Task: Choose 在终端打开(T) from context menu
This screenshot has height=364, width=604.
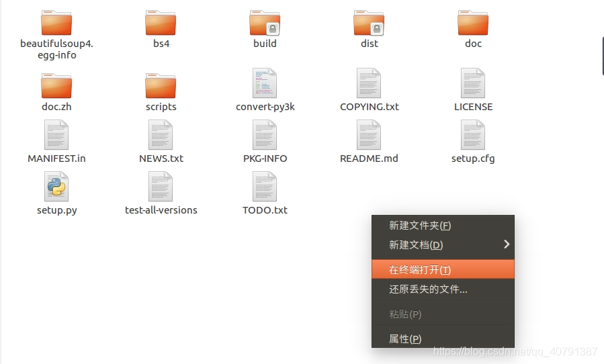Action: (443, 269)
